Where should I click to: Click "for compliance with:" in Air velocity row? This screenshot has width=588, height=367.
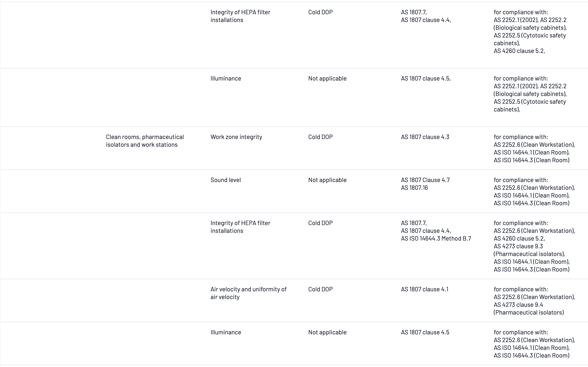(x=521, y=289)
